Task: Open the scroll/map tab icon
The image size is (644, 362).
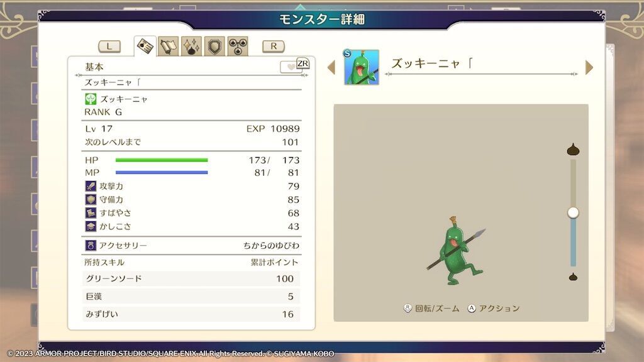Action: (x=169, y=47)
